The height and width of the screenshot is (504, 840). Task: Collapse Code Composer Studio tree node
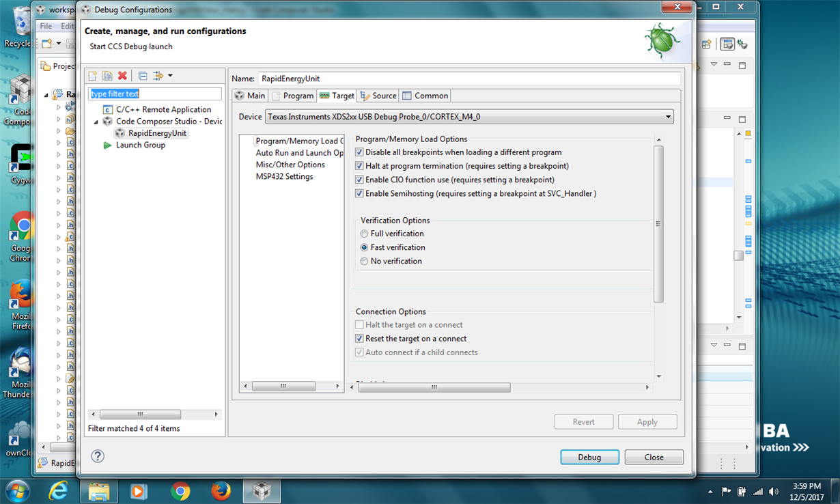click(96, 122)
